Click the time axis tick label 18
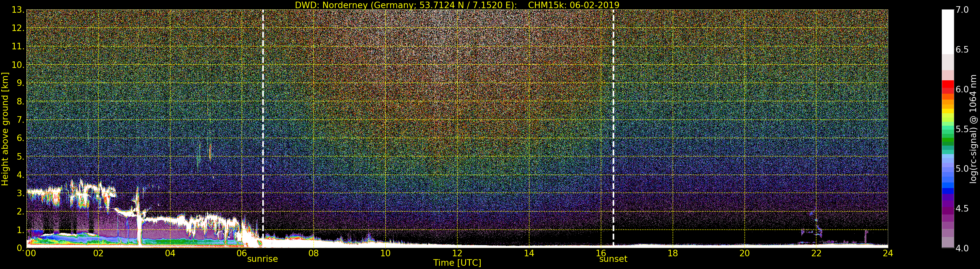The height and width of the screenshot is (269, 980). click(x=673, y=253)
